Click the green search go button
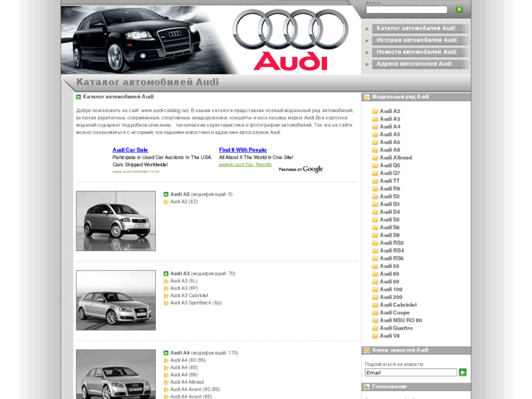The image size is (532, 399). (459, 10)
